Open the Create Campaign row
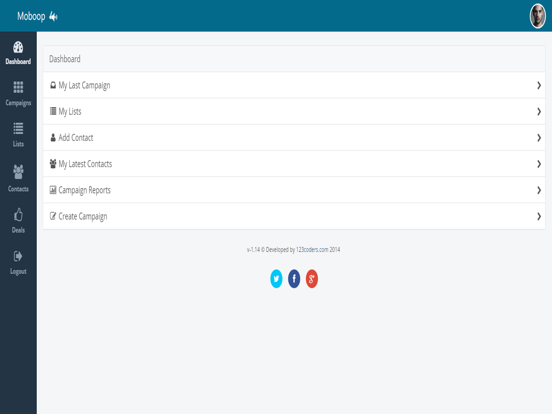 (294, 217)
